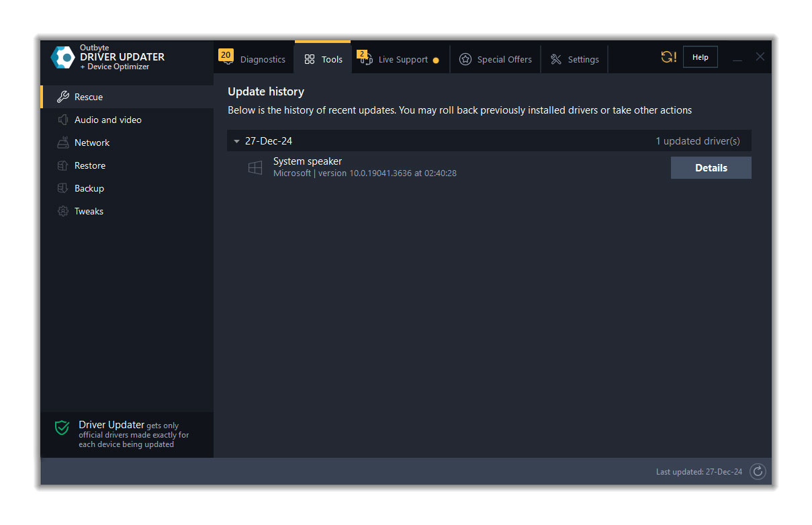Open the Live Support tab
This screenshot has height=525, width=812.
click(400, 59)
